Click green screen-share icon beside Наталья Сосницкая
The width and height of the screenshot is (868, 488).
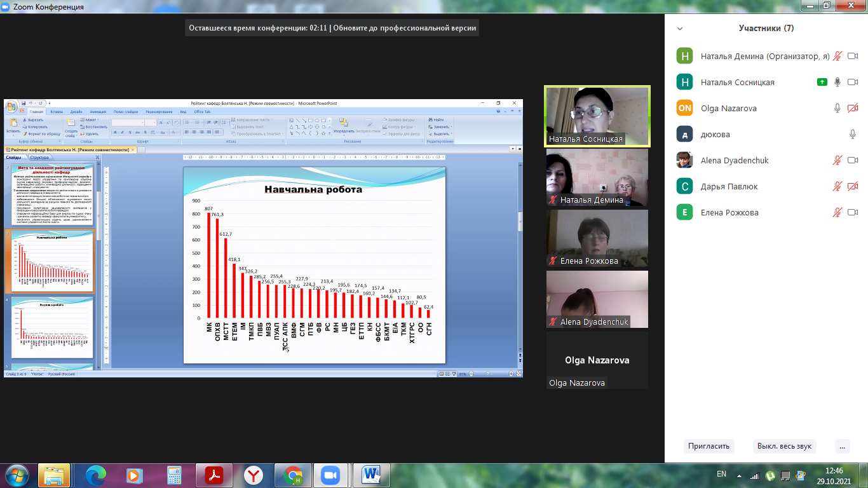pos(822,82)
